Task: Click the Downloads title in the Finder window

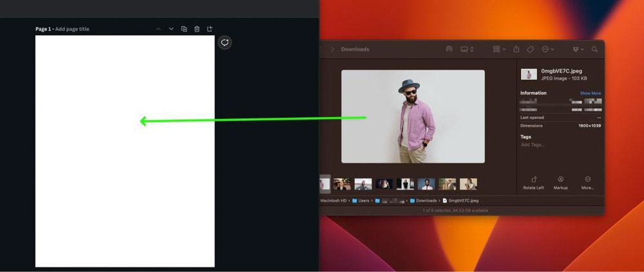Action: (x=355, y=50)
